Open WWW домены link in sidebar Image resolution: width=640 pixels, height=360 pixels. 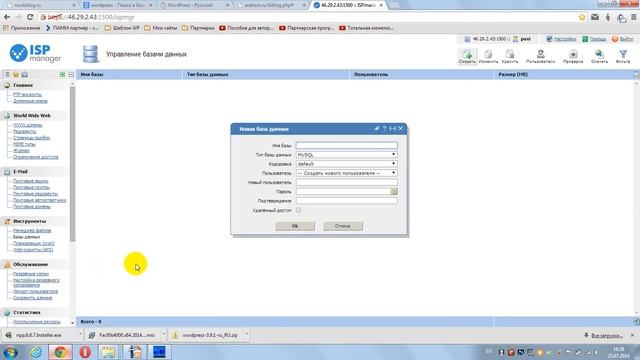point(28,125)
